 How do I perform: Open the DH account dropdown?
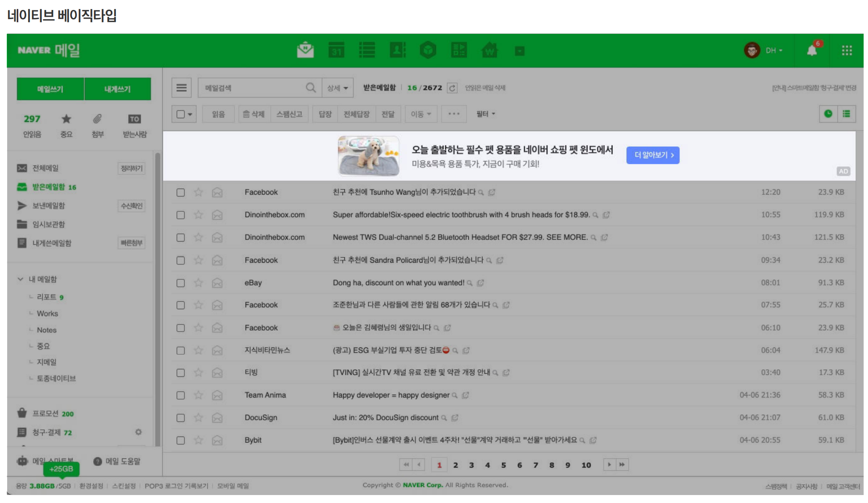coord(774,51)
